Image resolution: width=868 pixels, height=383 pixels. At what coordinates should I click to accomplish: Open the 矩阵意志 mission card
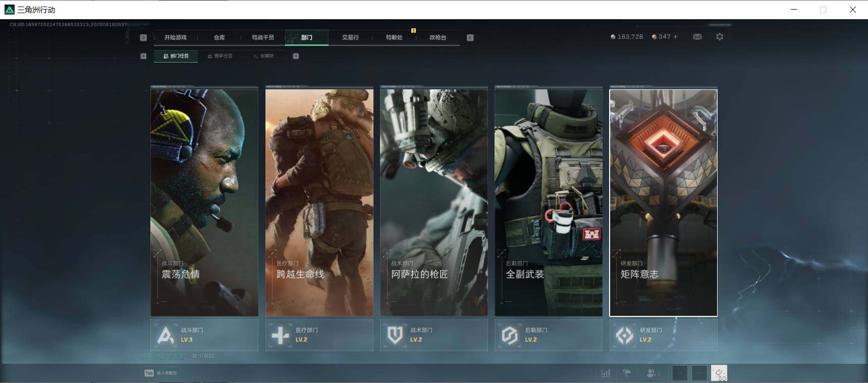pos(664,202)
